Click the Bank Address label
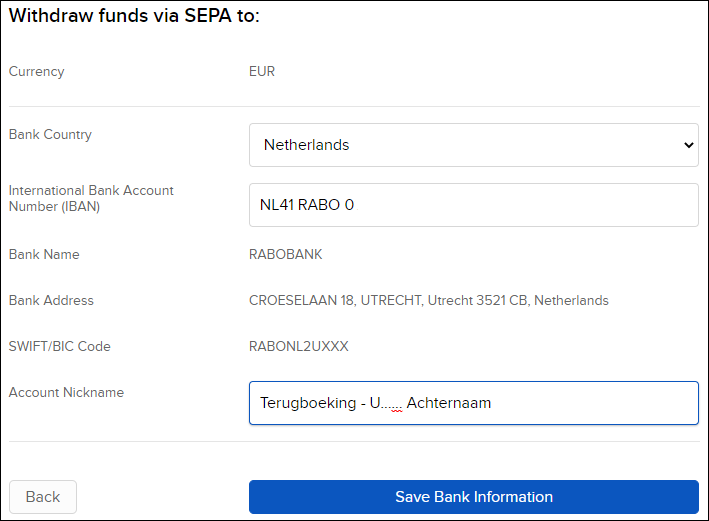Viewport: 709px width, 521px height. (51, 300)
